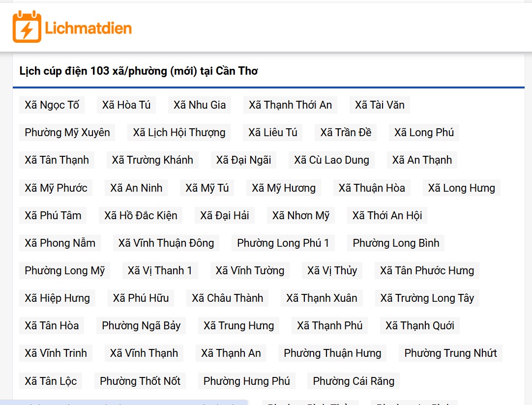Image resolution: width=532 pixels, height=405 pixels.
Task: Select Xã Thạnh An tag
Action: tap(231, 353)
